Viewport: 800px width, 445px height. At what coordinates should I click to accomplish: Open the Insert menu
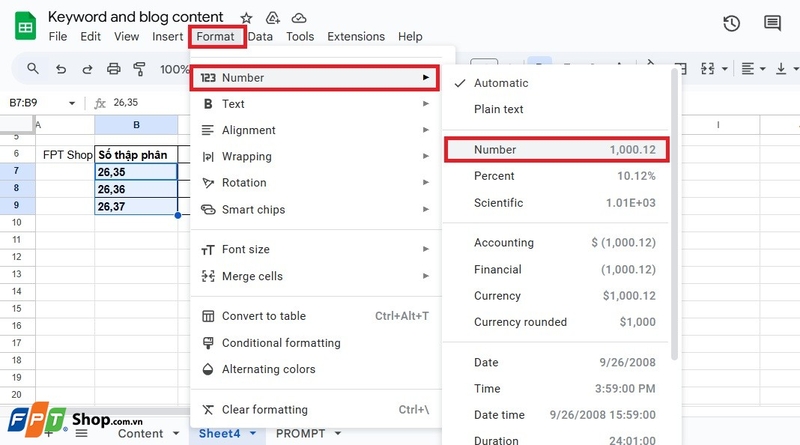click(x=167, y=37)
